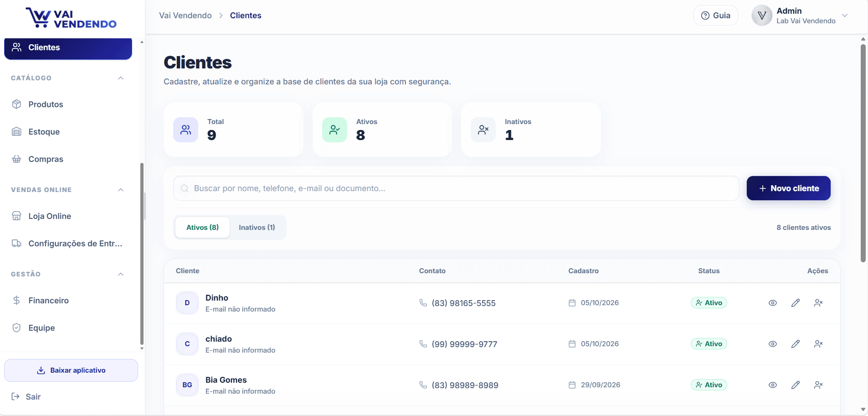Select the Clientes sidebar item
This screenshot has height=416, width=868.
click(x=68, y=48)
